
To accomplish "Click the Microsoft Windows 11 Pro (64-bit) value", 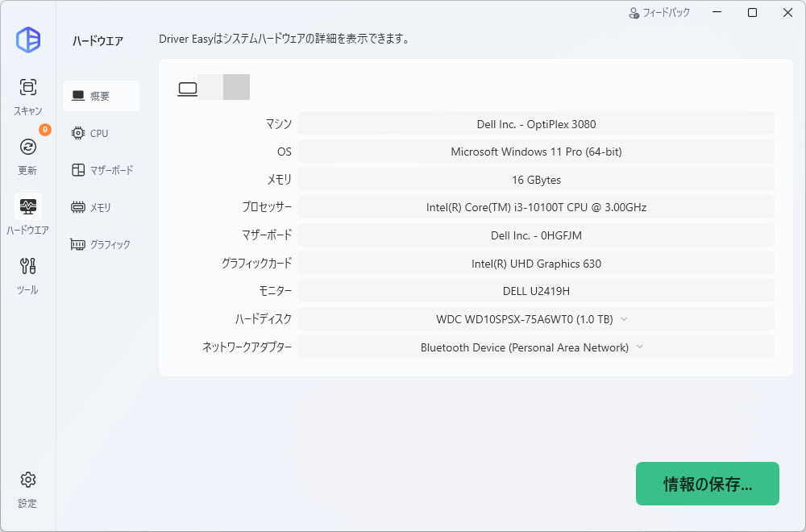I will pos(536,152).
